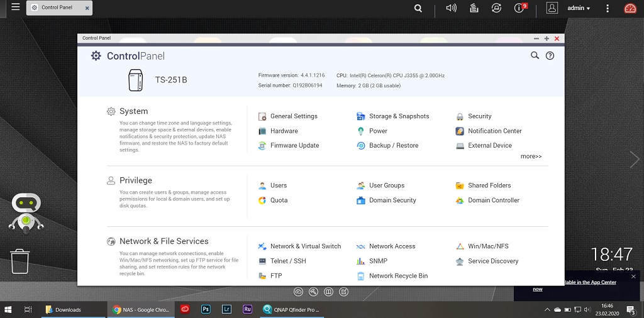Open the QTS desktop search magnifier
Viewport: 644px width, 318px height.
(418, 8)
